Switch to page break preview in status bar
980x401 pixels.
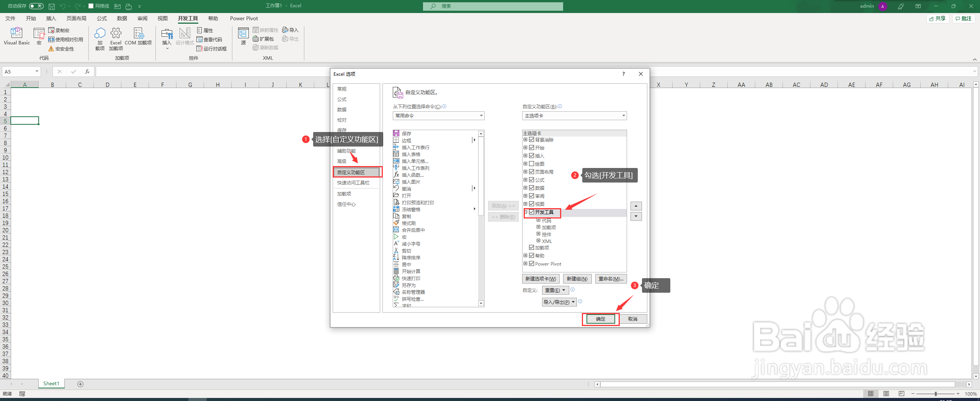pyautogui.click(x=902, y=394)
